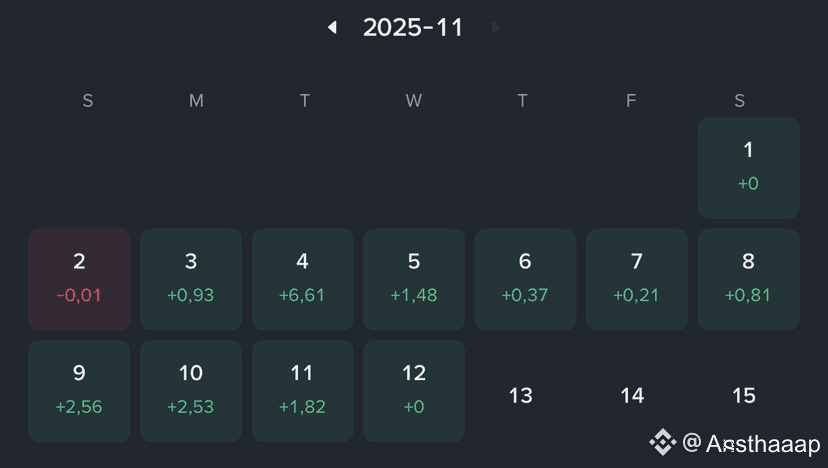The height and width of the screenshot is (468, 828).
Task: Click the @Aasthaaap username watermark
Action: pos(751,443)
